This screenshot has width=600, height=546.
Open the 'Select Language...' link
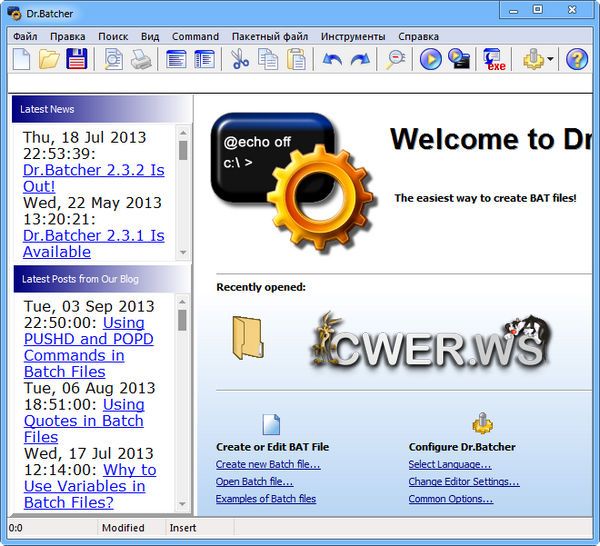click(x=450, y=465)
